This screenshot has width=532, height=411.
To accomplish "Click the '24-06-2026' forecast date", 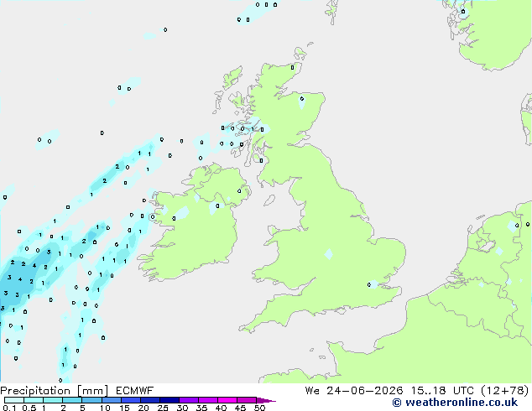I will tap(365, 391).
